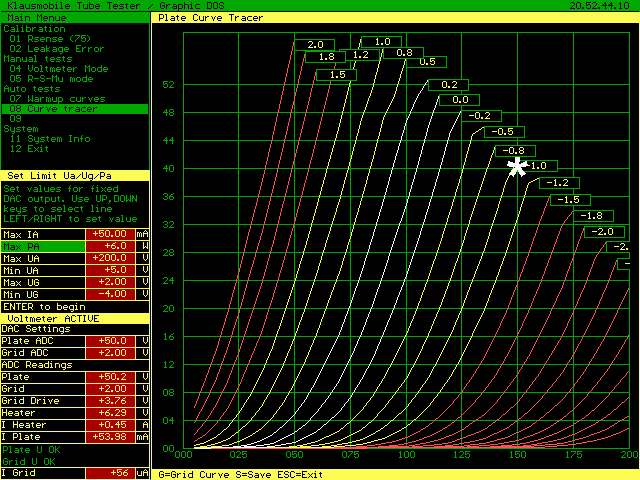The height and width of the screenshot is (480, 640).
Task: Click the 150 mark on the X axis
Action: 518,455
